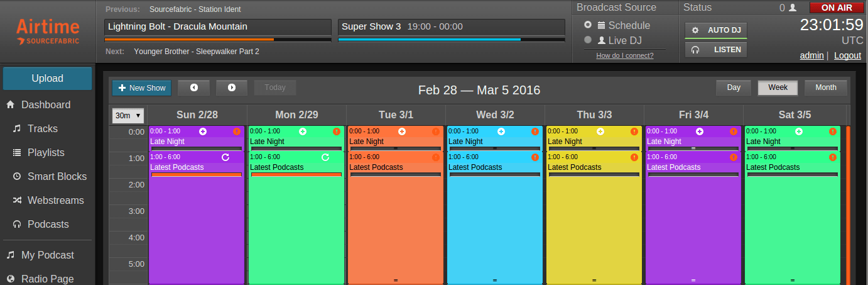Go to the previous week using the back arrow
Screen dimensions: 868x285
(x=194, y=87)
